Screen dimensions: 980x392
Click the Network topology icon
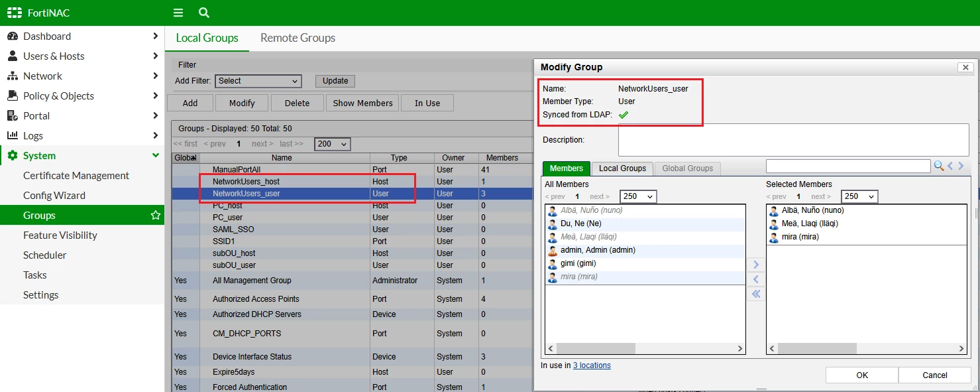13,76
